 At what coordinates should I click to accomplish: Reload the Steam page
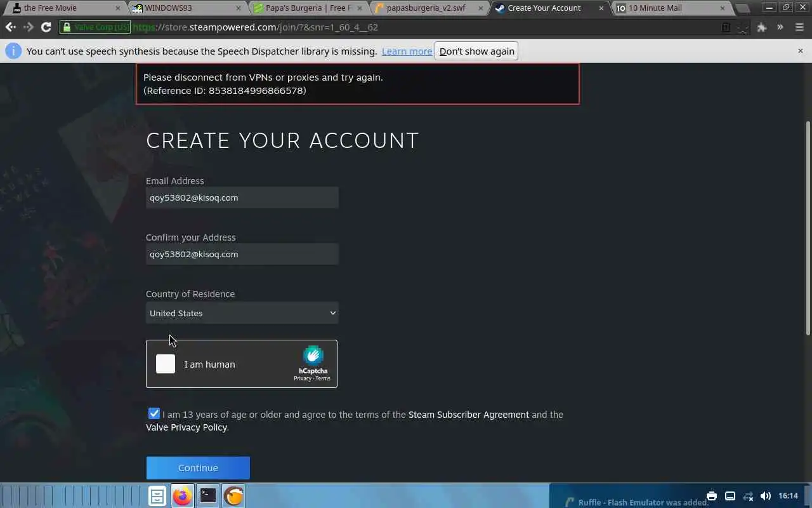[x=46, y=27]
